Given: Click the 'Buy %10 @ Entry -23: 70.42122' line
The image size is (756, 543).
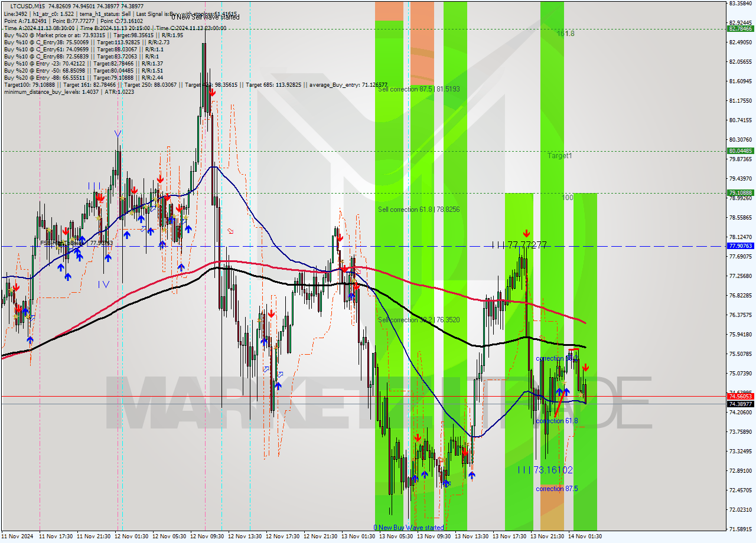Looking at the screenshot, I should point(83,63).
